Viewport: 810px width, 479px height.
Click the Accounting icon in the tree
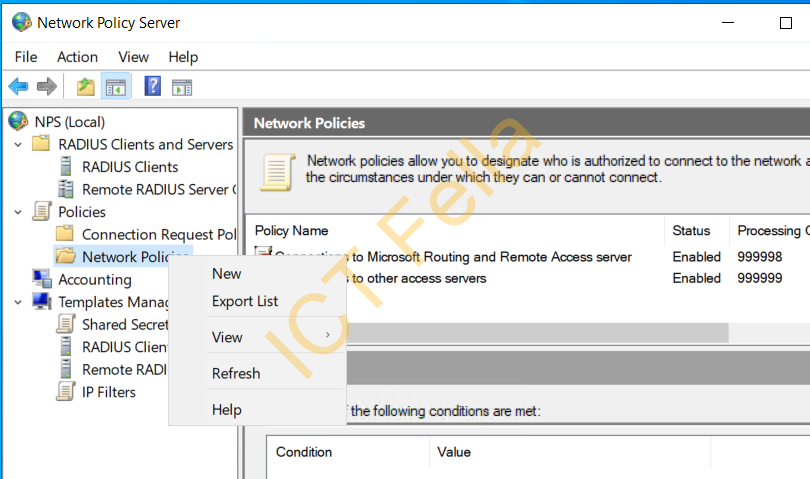[x=41, y=279]
